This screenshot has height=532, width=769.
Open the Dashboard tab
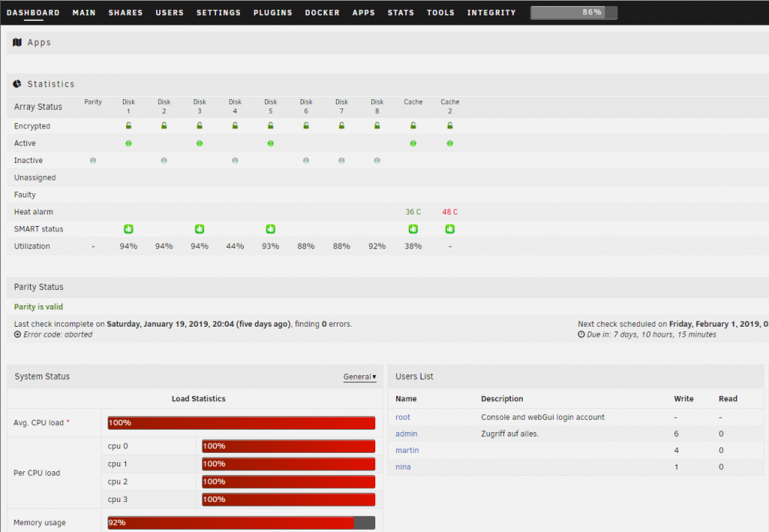tap(33, 12)
